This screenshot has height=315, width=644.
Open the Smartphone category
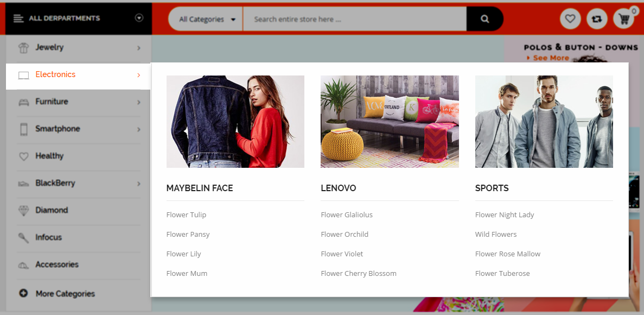[58, 129]
